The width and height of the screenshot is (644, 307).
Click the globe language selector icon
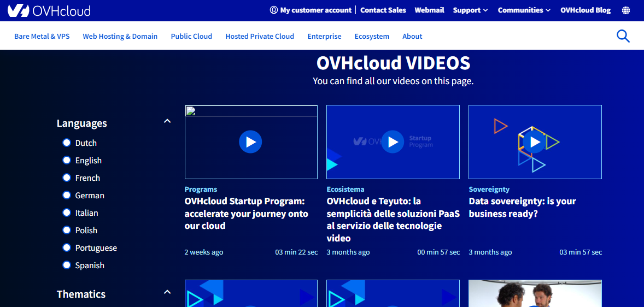point(626,10)
